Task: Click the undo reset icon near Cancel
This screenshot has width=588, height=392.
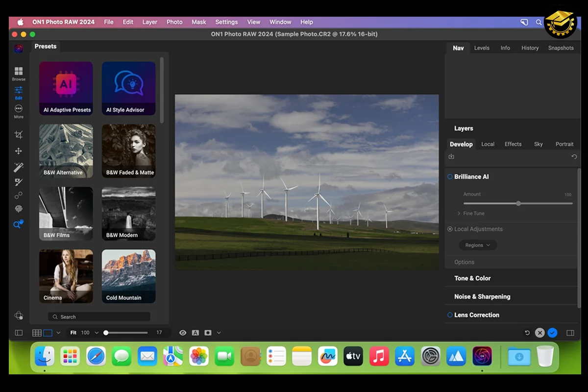Action: tap(527, 333)
